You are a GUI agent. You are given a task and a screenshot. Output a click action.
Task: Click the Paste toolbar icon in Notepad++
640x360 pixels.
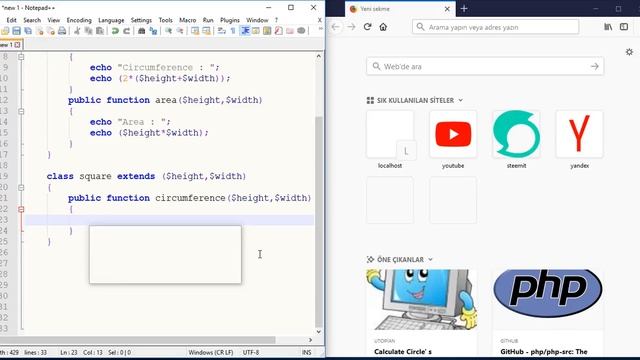100,31
